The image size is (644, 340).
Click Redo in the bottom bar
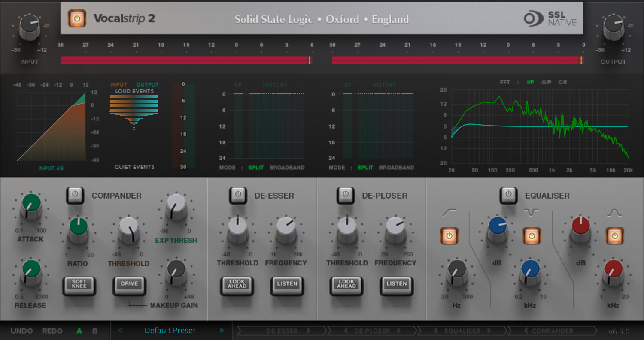[52, 331]
